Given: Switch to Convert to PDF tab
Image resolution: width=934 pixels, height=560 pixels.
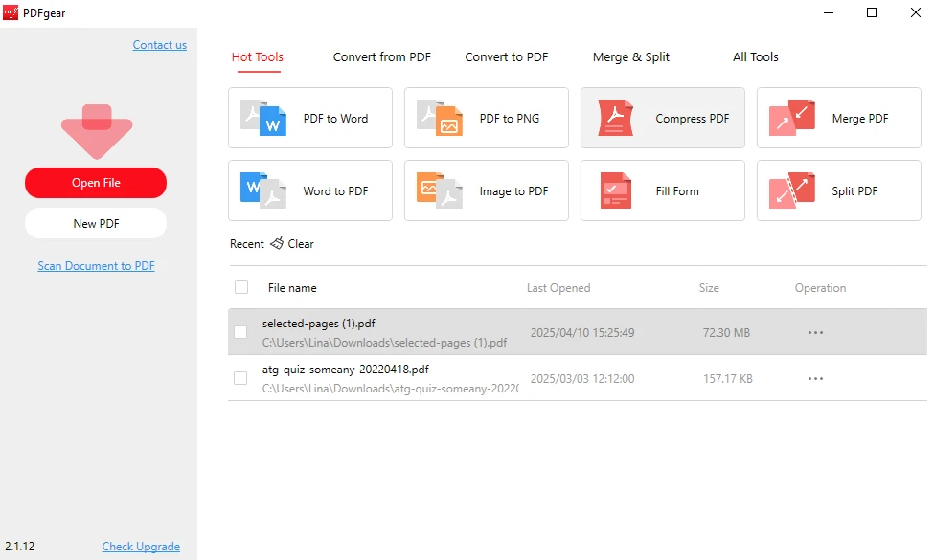Looking at the screenshot, I should click(507, 57).
